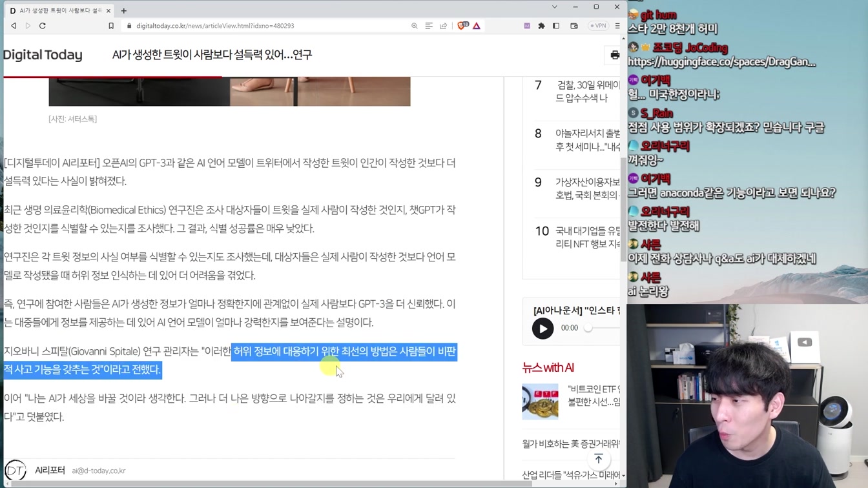Open the Brave Rewards triangle icon
Viewport: 868px width, 488px height.
477,26
